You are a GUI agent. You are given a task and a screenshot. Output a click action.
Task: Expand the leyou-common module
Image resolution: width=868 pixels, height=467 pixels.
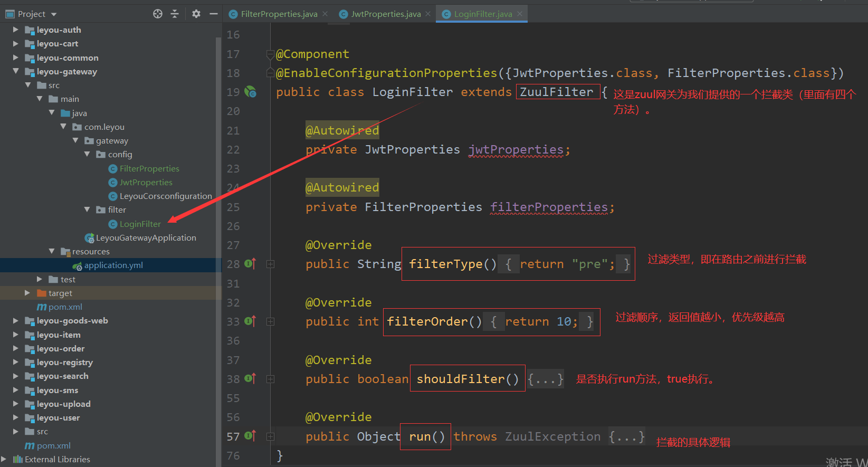click(15, 58)
